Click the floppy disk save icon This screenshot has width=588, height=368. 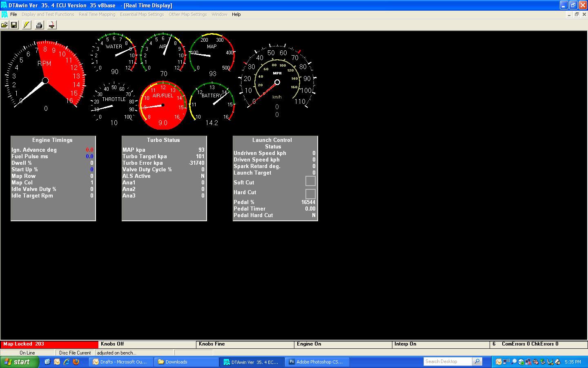point(14,25)
